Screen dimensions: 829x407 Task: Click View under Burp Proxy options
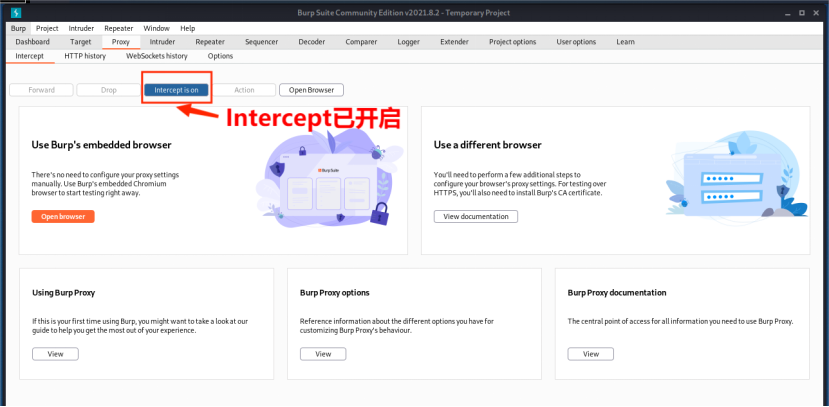point(323,354)
